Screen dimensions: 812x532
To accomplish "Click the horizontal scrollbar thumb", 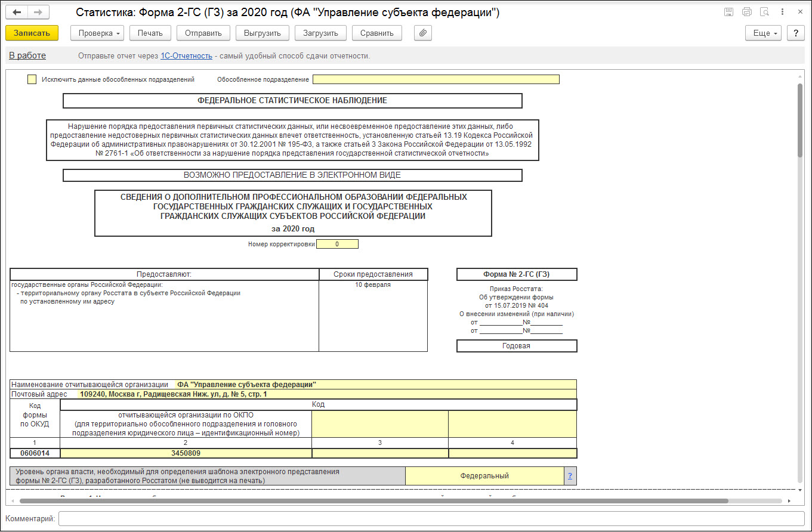I will click(x=374, y=501).
